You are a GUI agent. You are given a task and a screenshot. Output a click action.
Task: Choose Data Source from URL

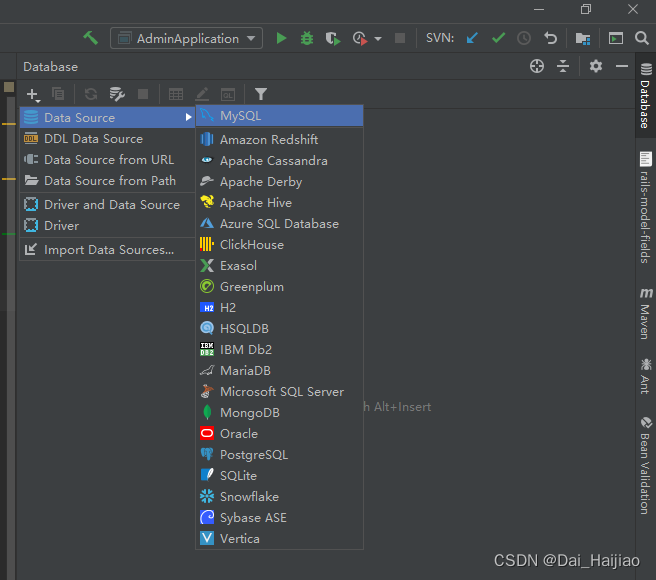[x=108, y=159]
